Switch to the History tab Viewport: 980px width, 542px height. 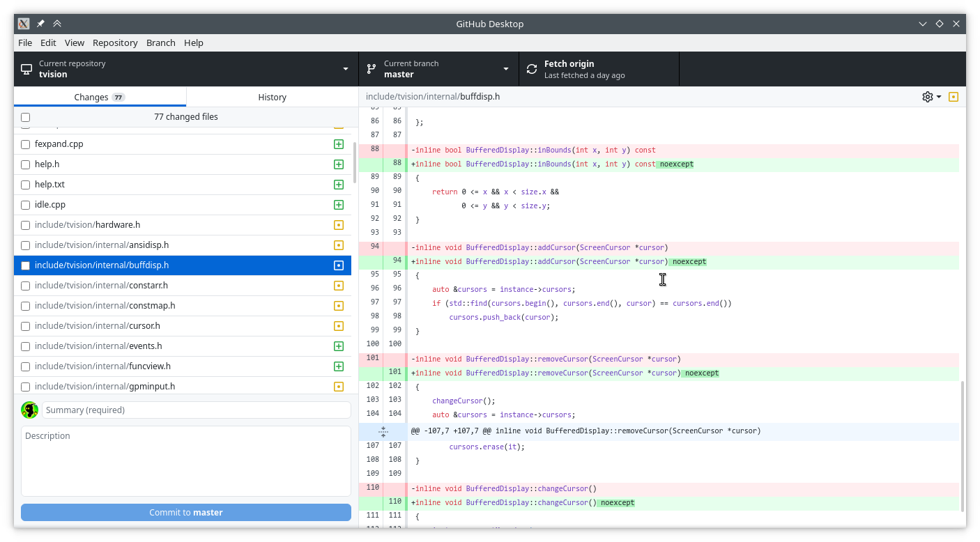pyautogui.click(x=273, y=97)
